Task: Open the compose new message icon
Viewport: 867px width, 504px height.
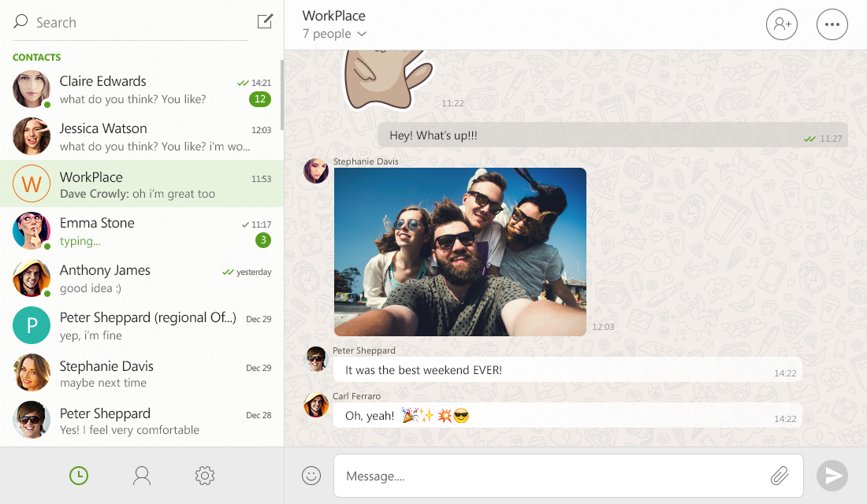Action: coord(266,21)
